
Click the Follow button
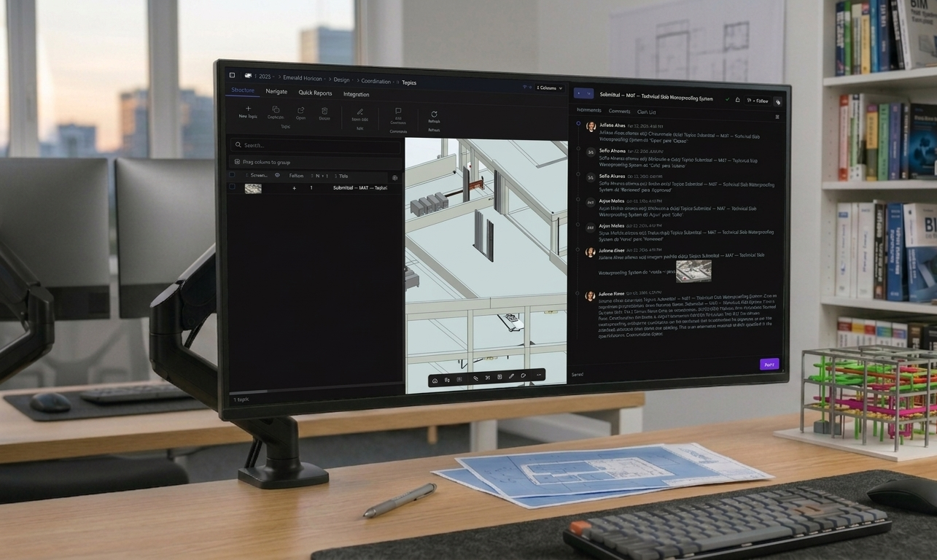758,101
